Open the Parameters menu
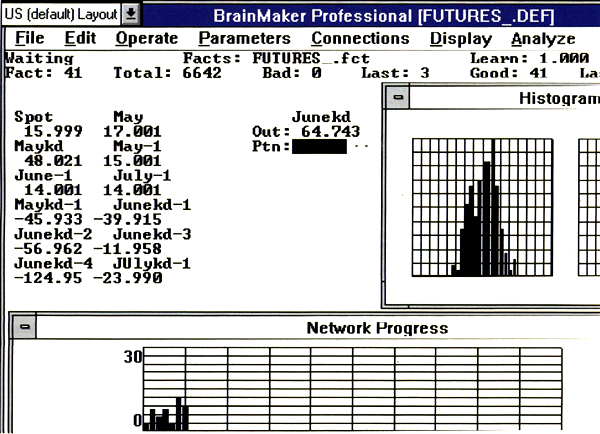 pos(245,39)
